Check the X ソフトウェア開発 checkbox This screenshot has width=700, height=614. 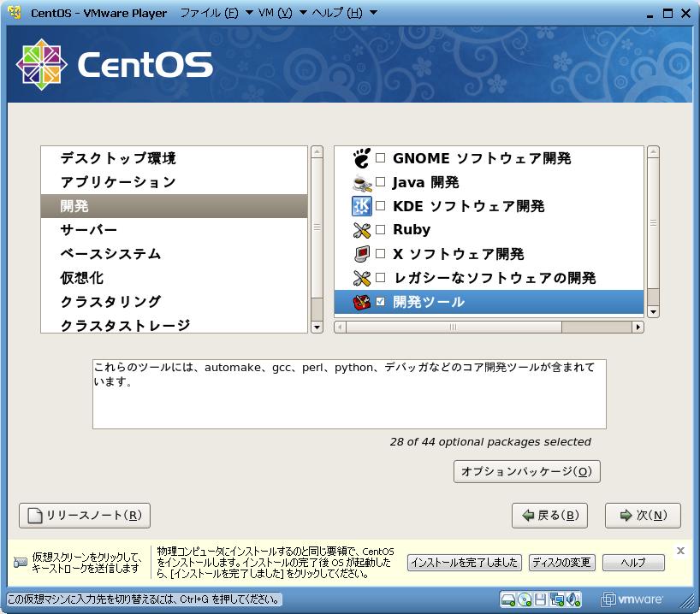tap(381, 254)
